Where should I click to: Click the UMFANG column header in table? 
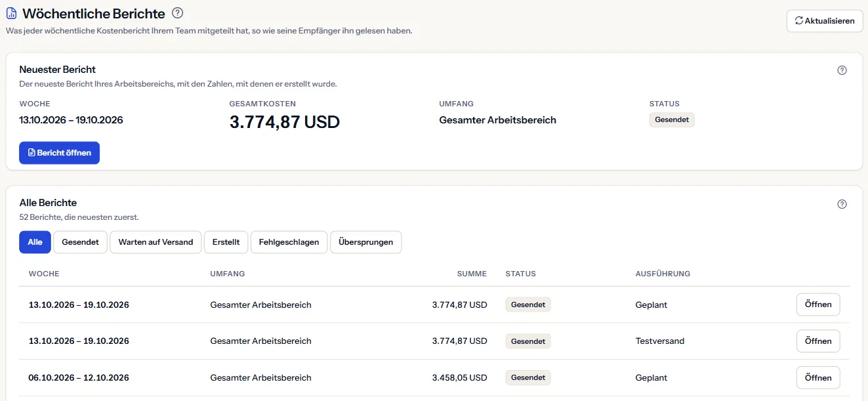point(228,274)
